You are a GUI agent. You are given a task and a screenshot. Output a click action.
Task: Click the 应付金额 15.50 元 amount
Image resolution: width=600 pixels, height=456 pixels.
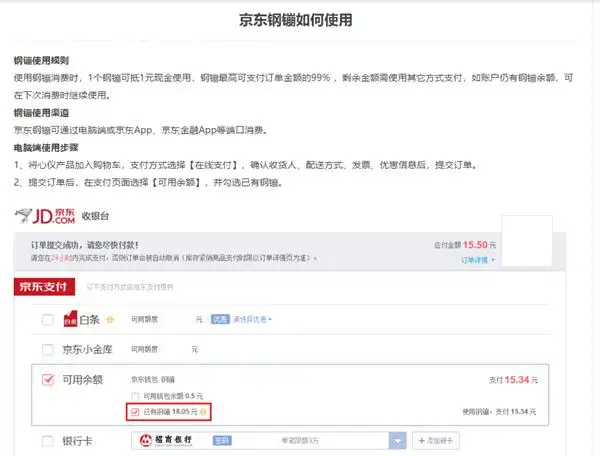(x=465, y=245)
